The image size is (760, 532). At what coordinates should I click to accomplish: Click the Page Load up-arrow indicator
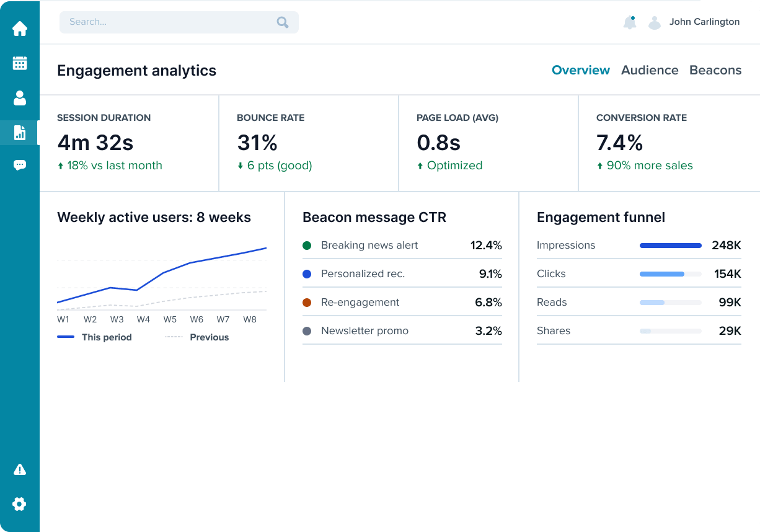point(420,166)
